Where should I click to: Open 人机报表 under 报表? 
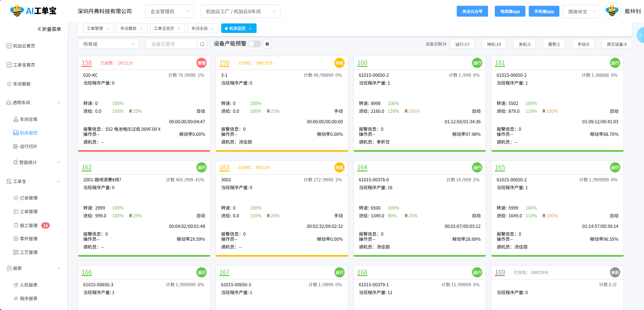(29, 285)
